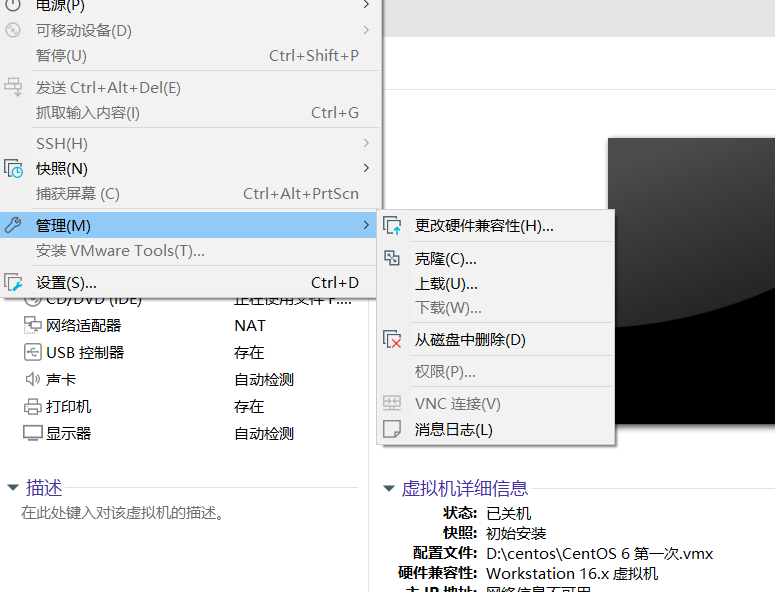Click the power icon next to 电源(P)

(13, 5)
